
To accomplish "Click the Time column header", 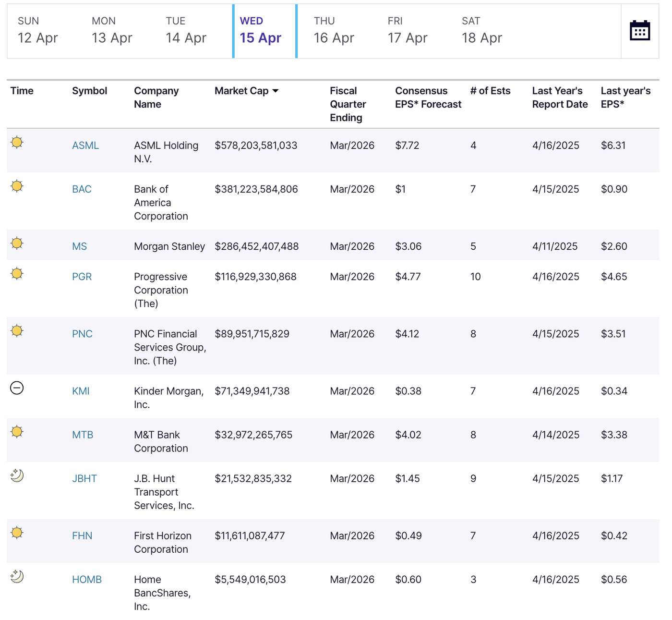I will [22, 91].
